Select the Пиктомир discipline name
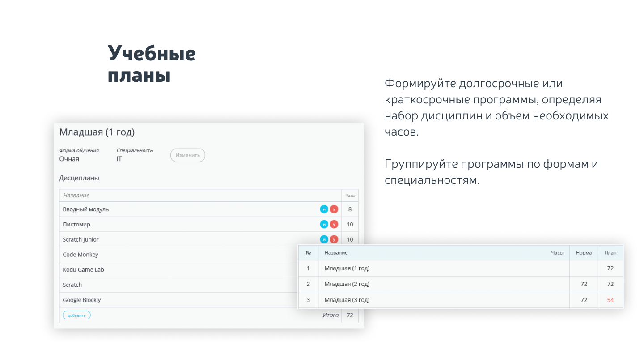The height and width of the screenshot is (349, 644). pos(76,225)
